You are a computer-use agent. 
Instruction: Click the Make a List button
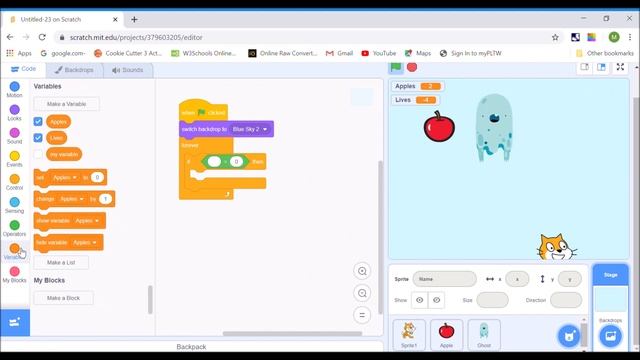[61, 262]
